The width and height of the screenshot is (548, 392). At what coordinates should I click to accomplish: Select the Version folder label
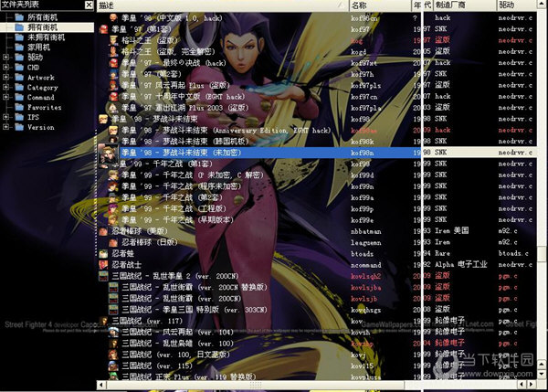pyautogui.click(x=41, y=127)
